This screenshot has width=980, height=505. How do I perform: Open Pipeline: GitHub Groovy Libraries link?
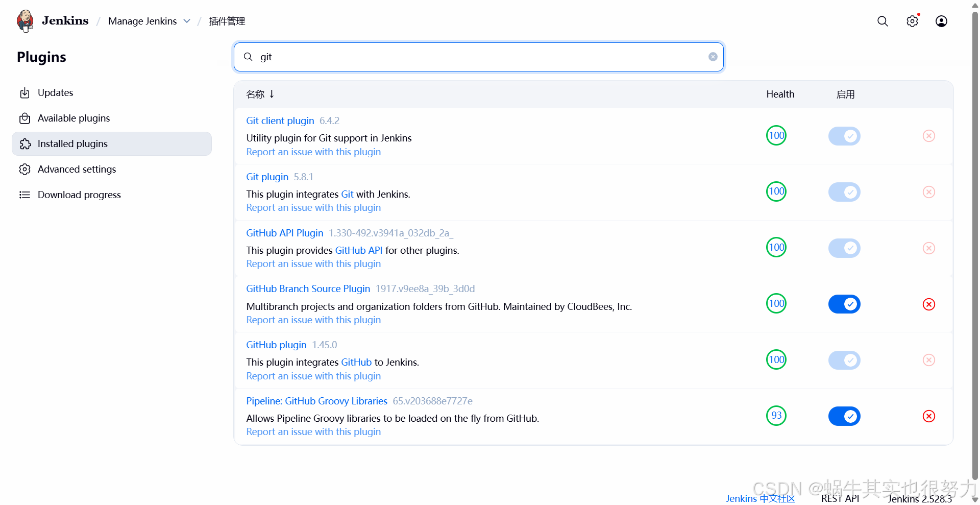coord(317,401)
